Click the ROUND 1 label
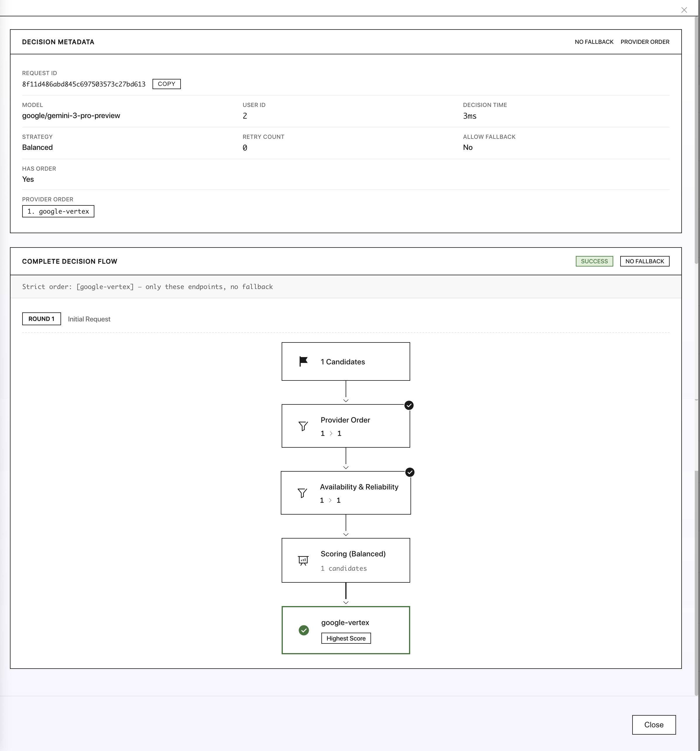The image size is (700, 751). pos(41,319)
